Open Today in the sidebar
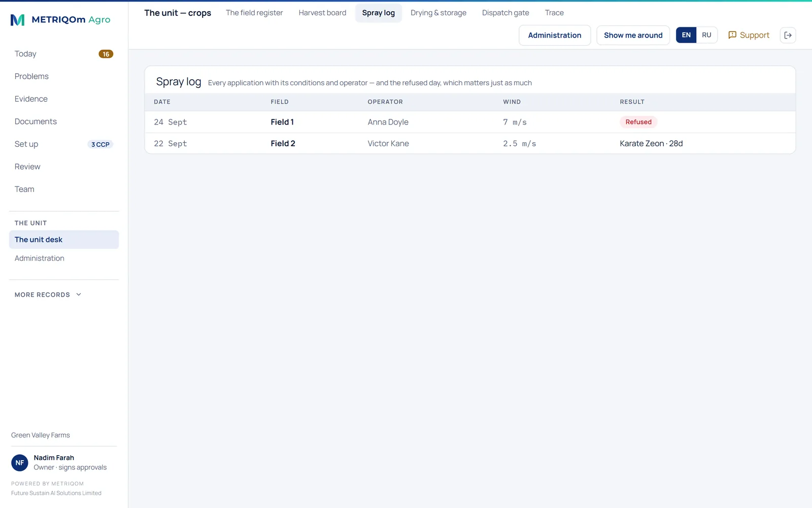This screenshot has width=812, height=508. coord(64,54)
